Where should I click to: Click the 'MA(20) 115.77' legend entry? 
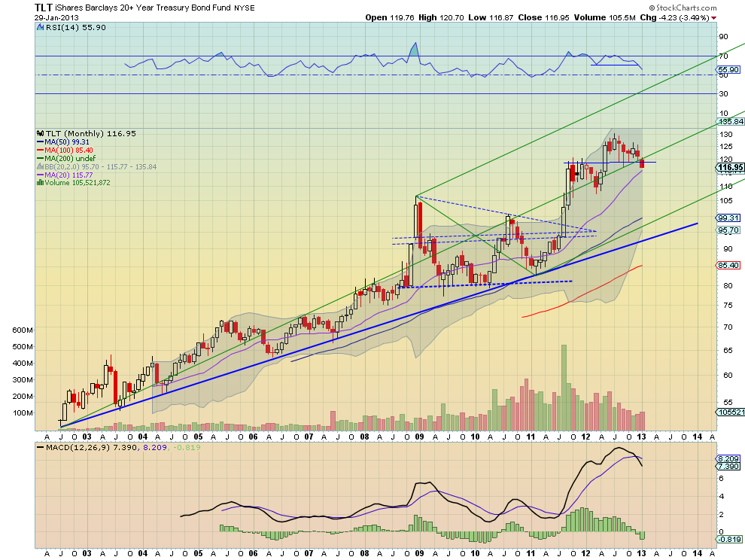68,175
